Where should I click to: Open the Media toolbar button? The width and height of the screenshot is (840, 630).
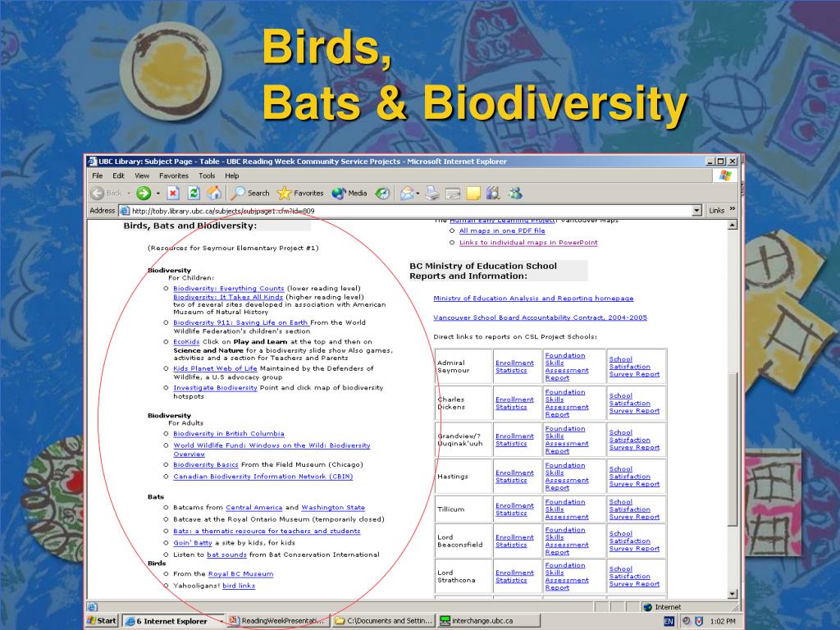(x=349, y=194)
